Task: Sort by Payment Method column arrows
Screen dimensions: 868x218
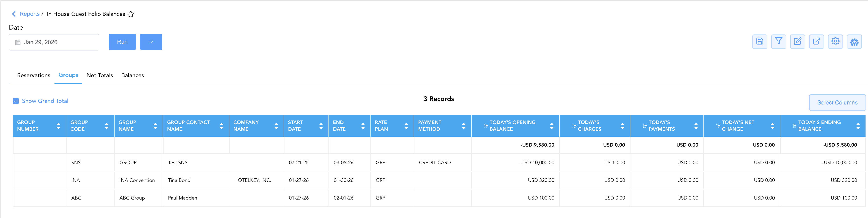Action: (x=464, y=126)
